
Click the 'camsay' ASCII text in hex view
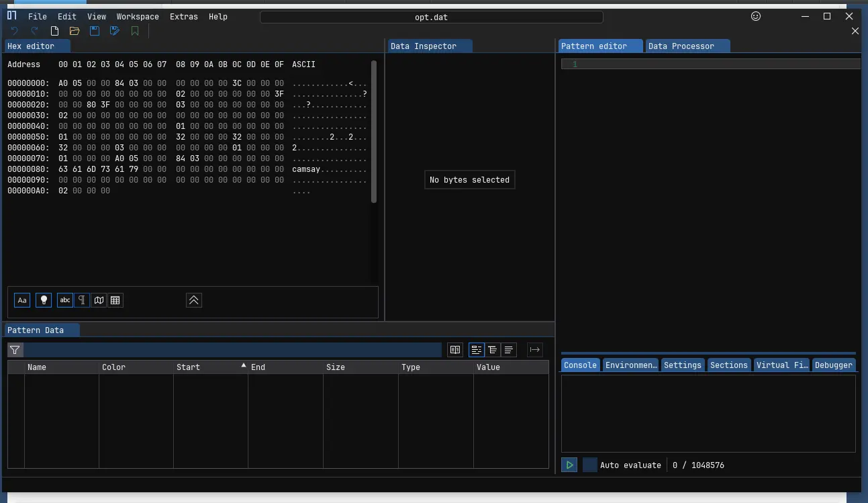coord(306,169)
